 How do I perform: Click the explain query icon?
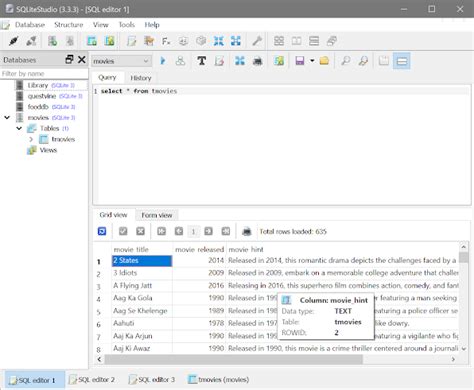[x=180, y=61]
